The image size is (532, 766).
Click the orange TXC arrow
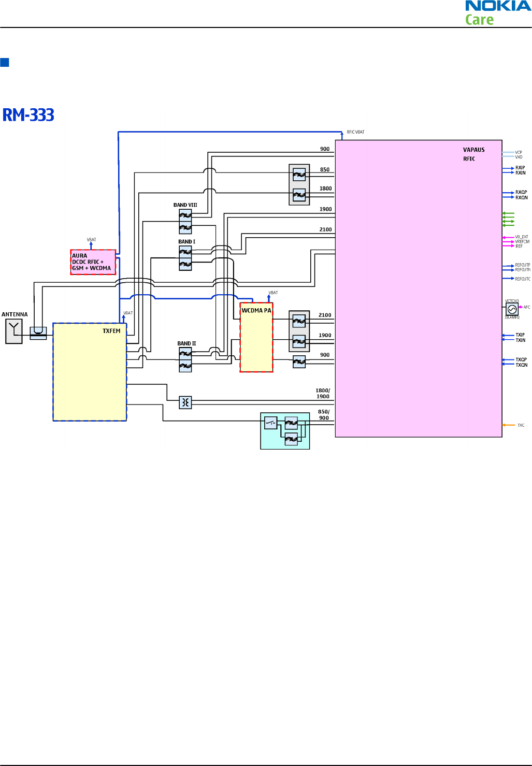coord(509,425)
